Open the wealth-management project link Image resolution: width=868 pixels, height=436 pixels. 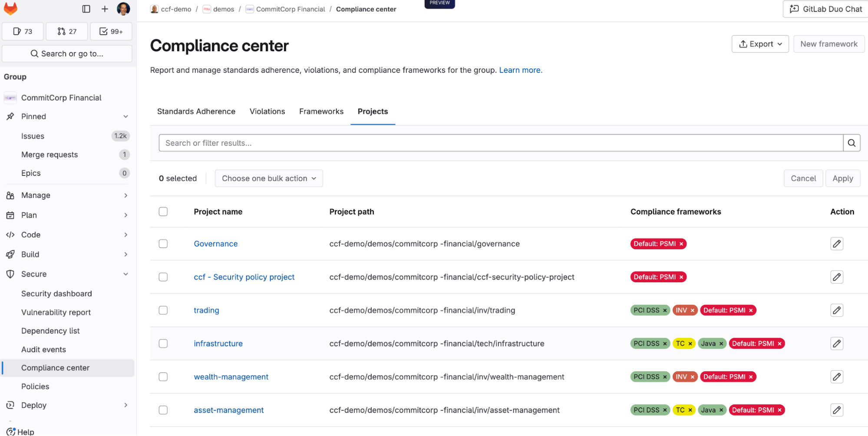click(x=231, y=377)
